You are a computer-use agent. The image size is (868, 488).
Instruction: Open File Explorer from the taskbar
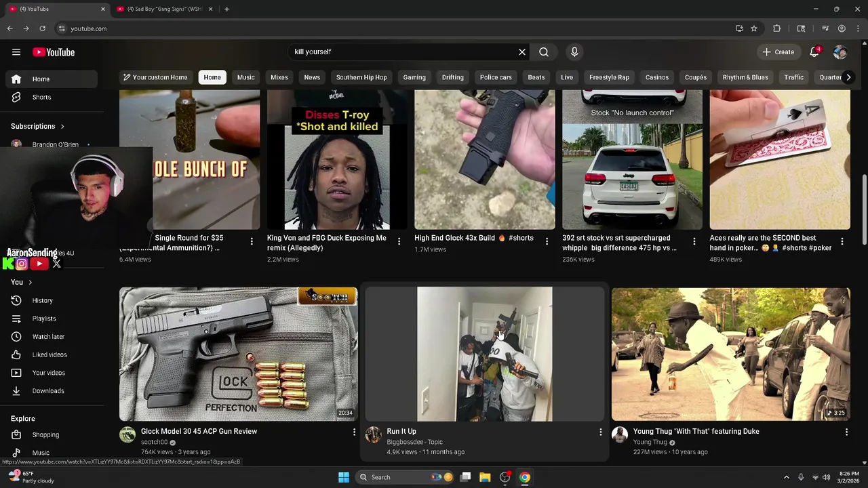(485, 477)
